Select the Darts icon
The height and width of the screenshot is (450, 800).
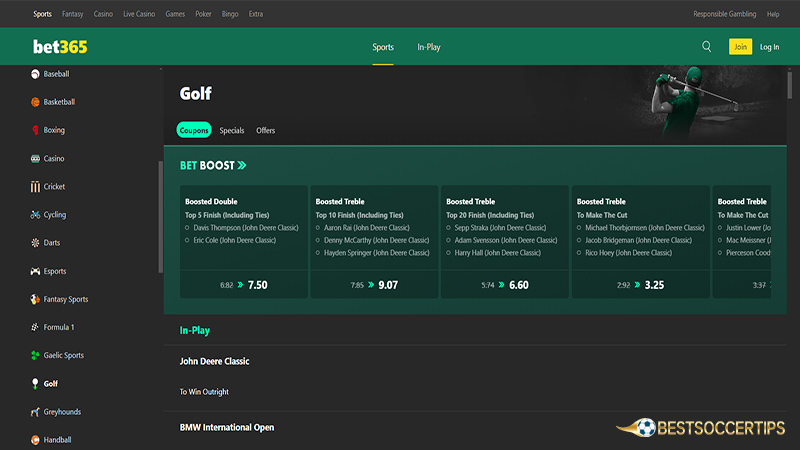pyautogui.click(x=35, y=243)
